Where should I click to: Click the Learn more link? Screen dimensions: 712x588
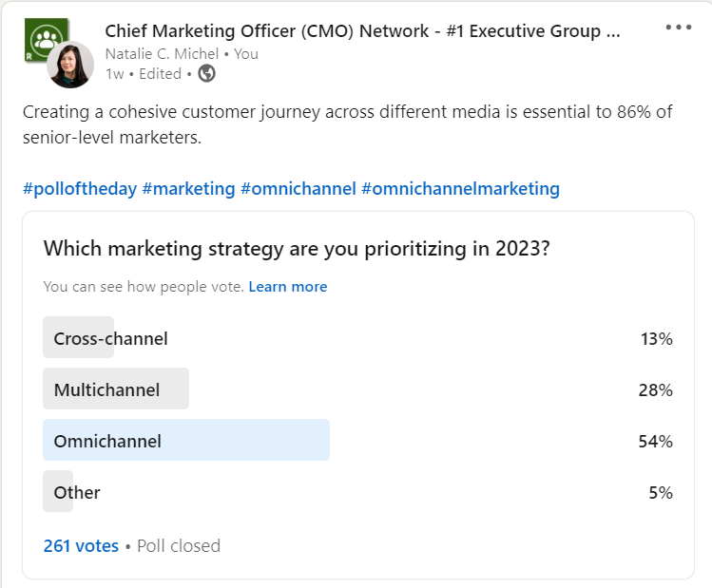click(287, 286)
